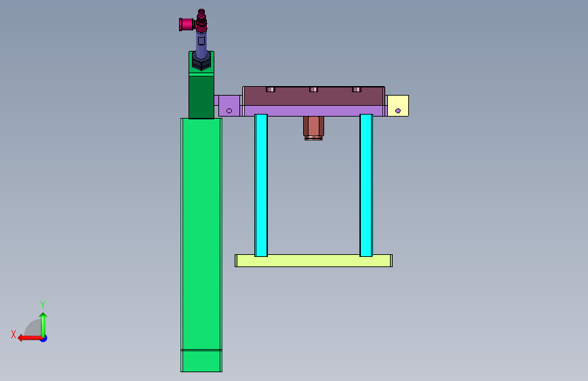
Task: Select the maroon top block
Action: click(313, 96)
